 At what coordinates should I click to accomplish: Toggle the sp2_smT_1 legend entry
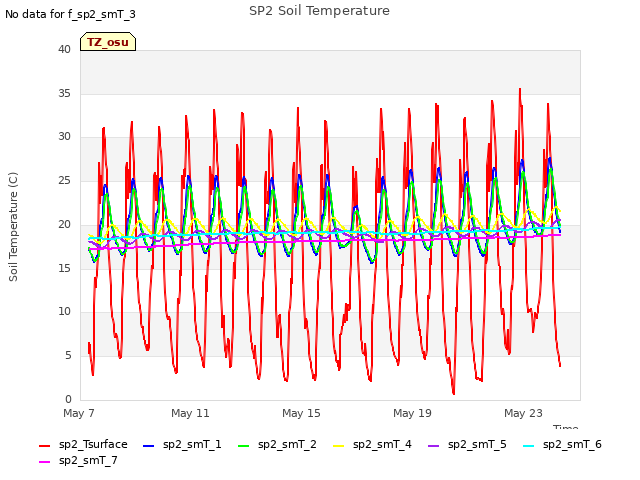point(182,444)
